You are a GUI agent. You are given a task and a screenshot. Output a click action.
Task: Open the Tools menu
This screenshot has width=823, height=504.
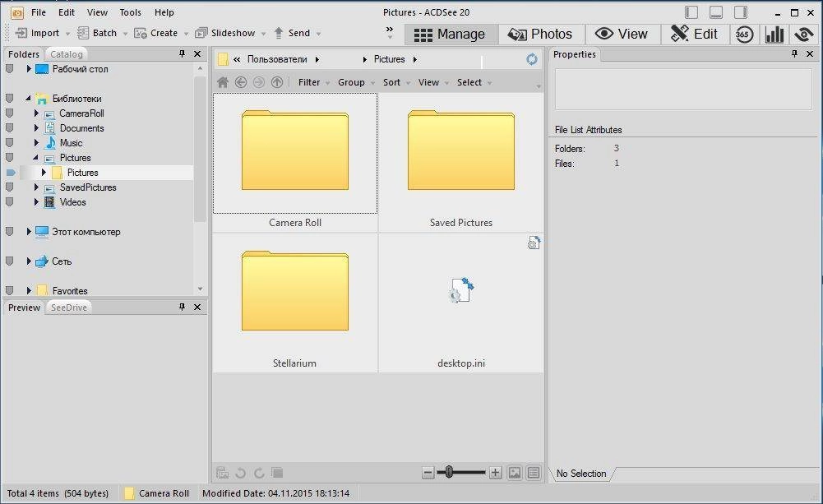tap(130, 12)
